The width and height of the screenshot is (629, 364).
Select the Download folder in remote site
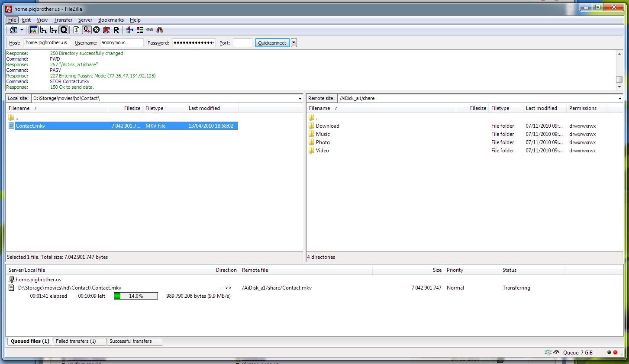327,126
